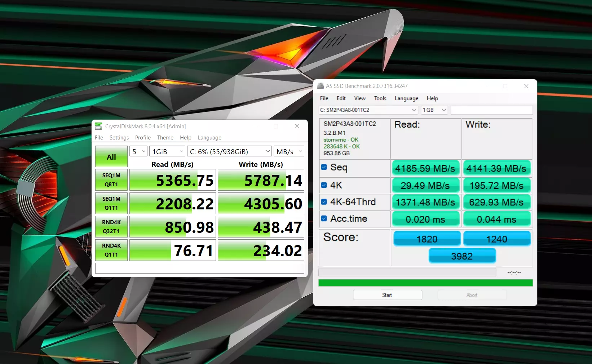The height and width of the screenshot is (364, 592).
Task: Expand the 1GiB test size dropdown
Action: 168,152
